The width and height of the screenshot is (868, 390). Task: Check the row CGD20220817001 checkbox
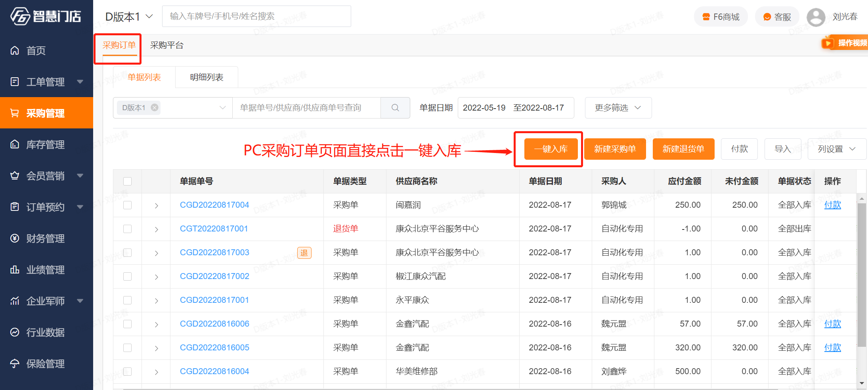coord(127,300)
